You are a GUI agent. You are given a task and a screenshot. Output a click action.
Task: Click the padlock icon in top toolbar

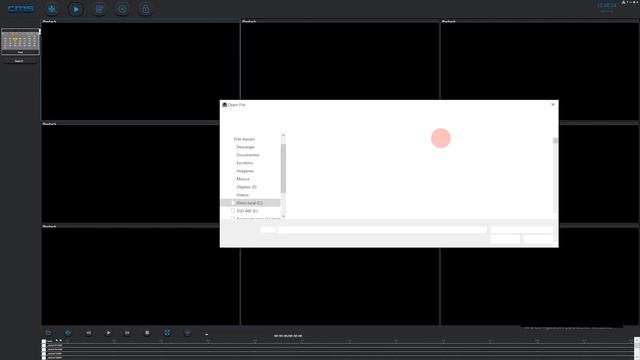tap(145, 9)
